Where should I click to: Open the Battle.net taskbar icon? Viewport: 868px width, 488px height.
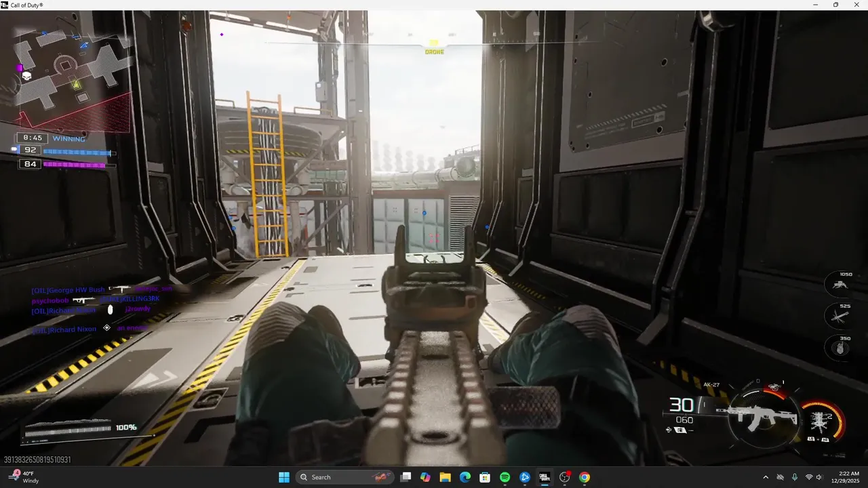point(525,477)
